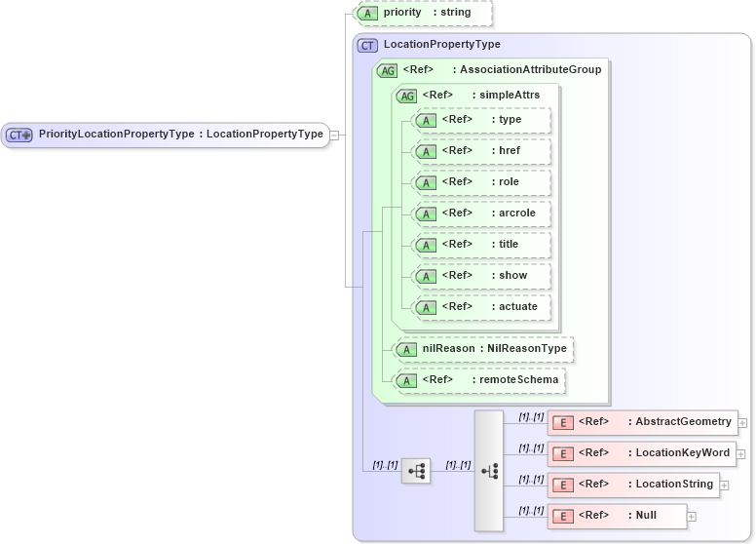
Task: Expand the Null element
Action: 692,517
